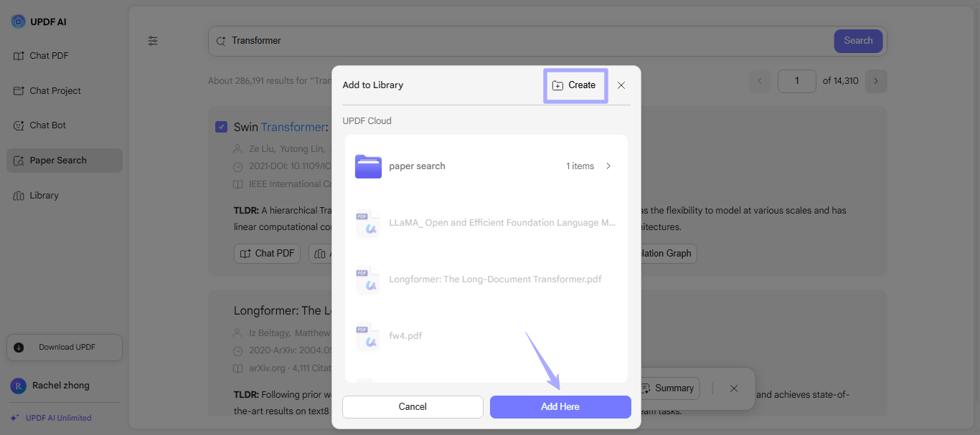Open Longformer paper title in results
This screenshot has height=435, width=980.
pyautogui.click(x=283, y=310)
